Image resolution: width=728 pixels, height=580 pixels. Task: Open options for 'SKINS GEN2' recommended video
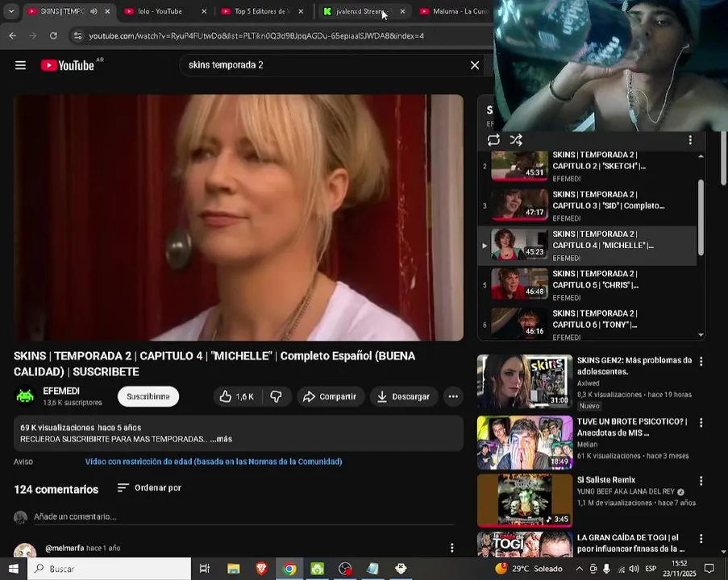coord(701,361)
